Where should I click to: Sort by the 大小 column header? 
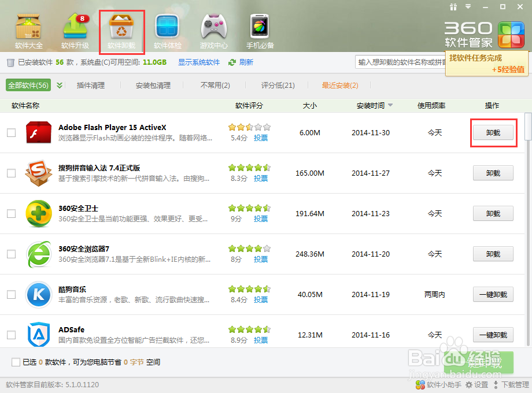pyautogui.click(x=310, y=105)
